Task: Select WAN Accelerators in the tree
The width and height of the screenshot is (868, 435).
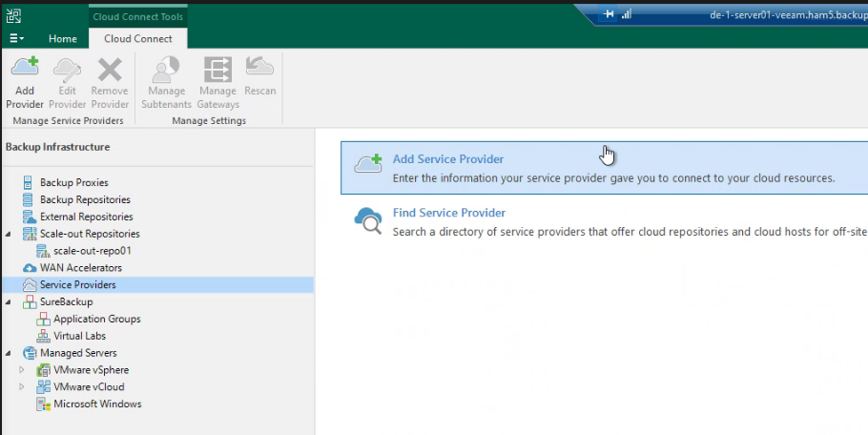Action: (x=81, y=268)
